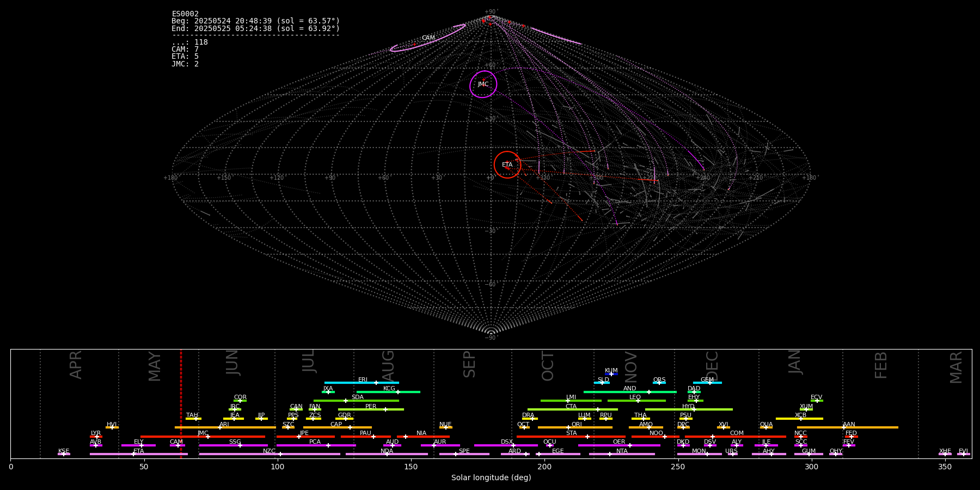Click the AAN shower bar in timeline

[848, 427]
